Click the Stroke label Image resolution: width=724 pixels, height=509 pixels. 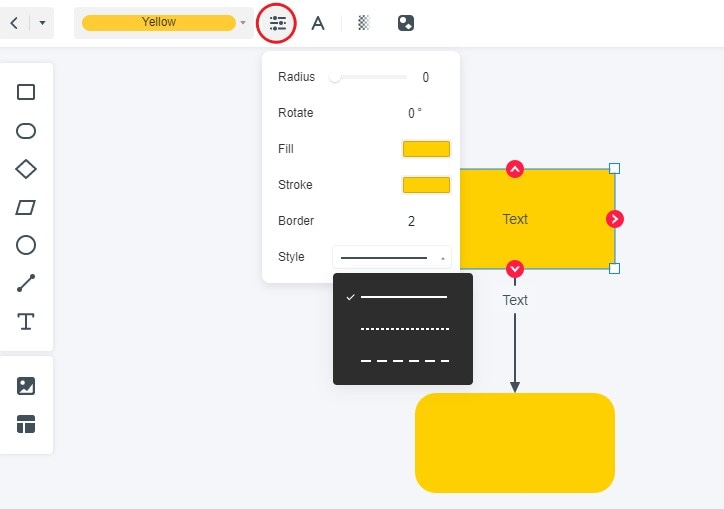tap(295, 185)
